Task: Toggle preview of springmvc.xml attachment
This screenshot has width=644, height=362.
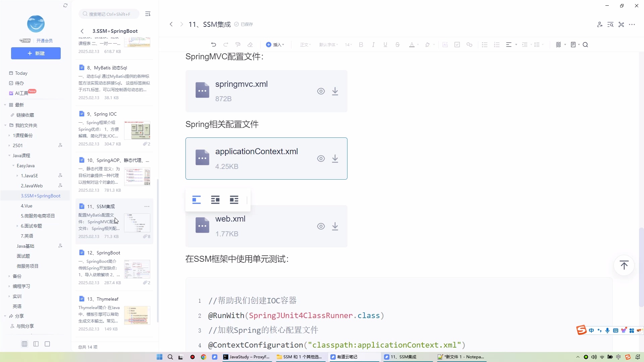Action: pos(321,91)
